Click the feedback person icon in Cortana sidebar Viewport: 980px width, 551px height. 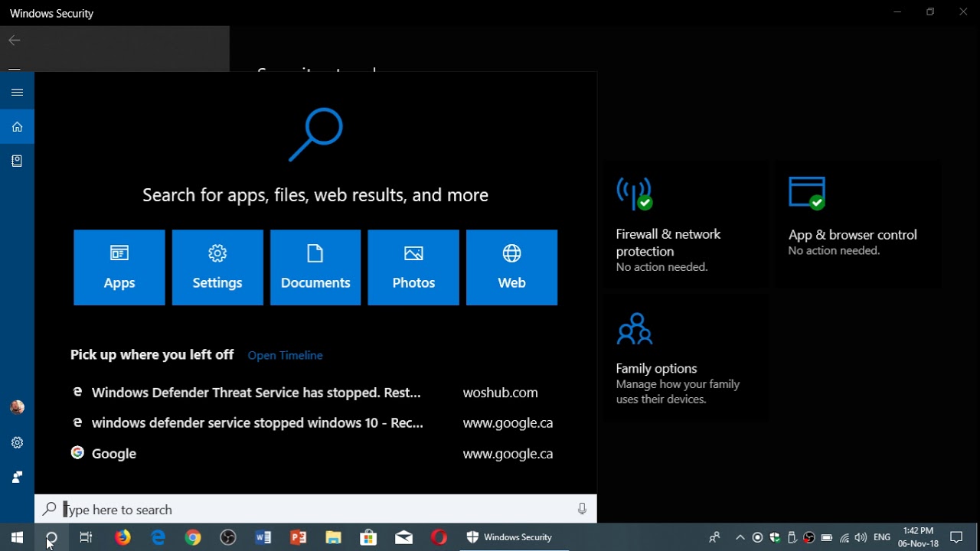click(x=17, y=477)
